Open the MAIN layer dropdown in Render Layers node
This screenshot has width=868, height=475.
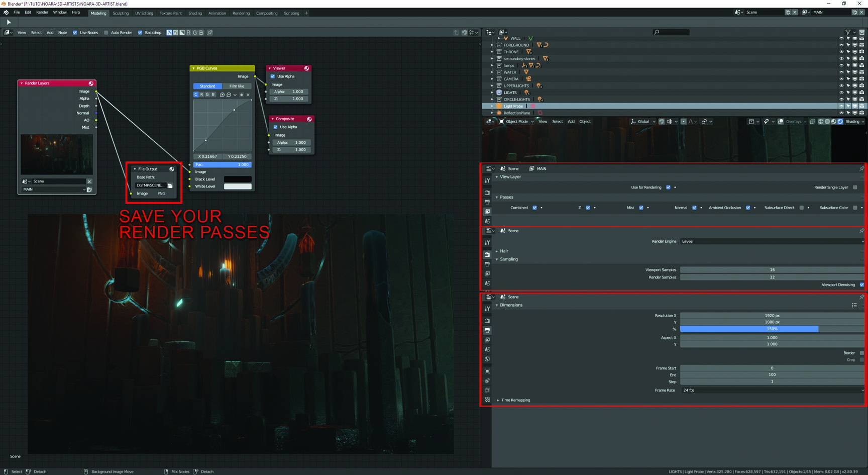point(53,189)
